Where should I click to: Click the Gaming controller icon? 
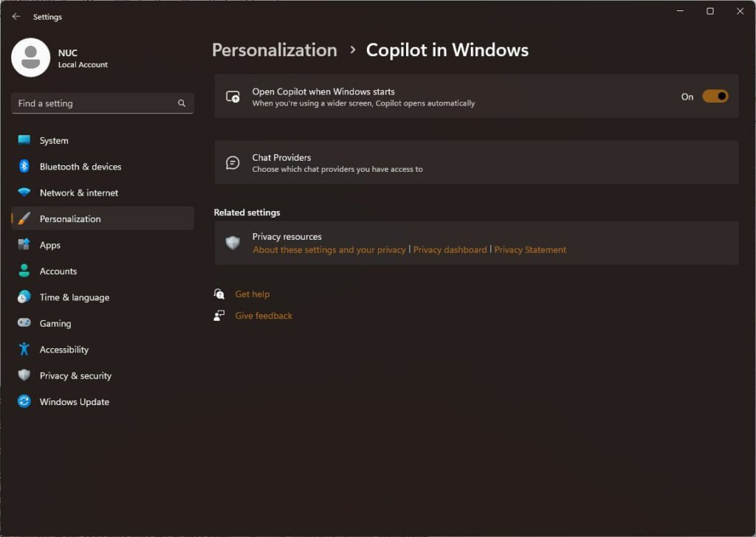tap(24, 323)
